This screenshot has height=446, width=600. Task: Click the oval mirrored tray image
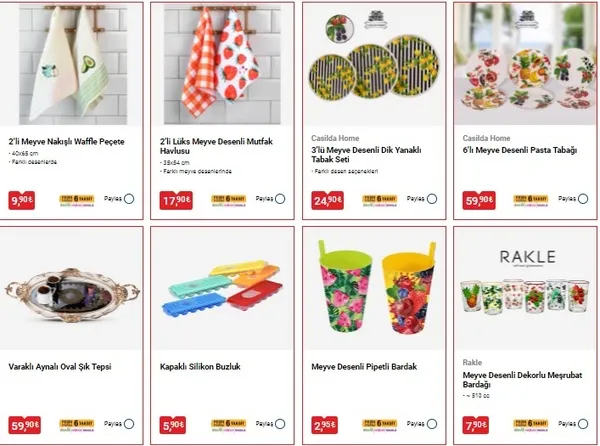click(x=71, y=295)
